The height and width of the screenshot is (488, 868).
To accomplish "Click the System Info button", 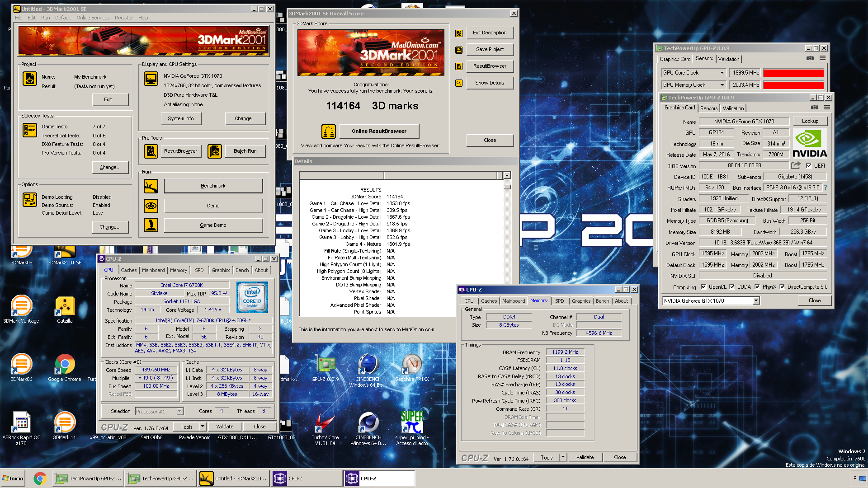I will coord(181,119).
